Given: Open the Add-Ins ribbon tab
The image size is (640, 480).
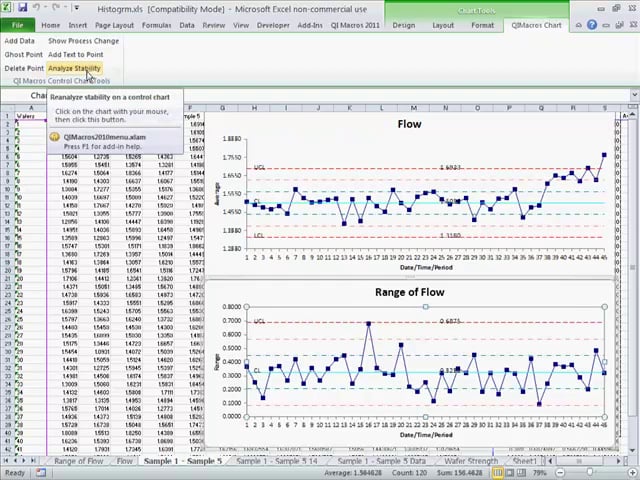Looking at the screenshot, I should 310,25.
